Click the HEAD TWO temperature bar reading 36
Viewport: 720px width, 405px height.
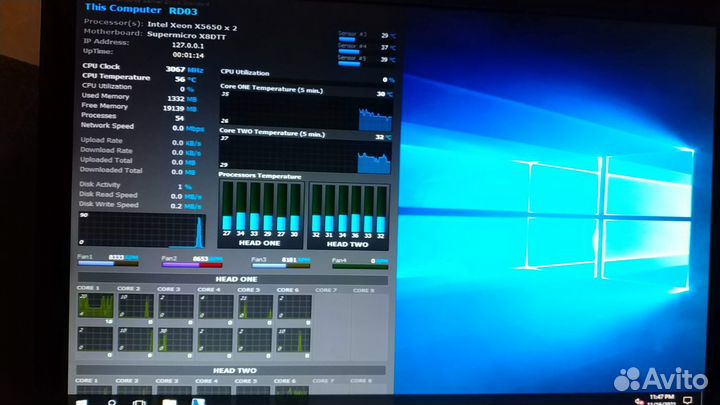point(355,209)
